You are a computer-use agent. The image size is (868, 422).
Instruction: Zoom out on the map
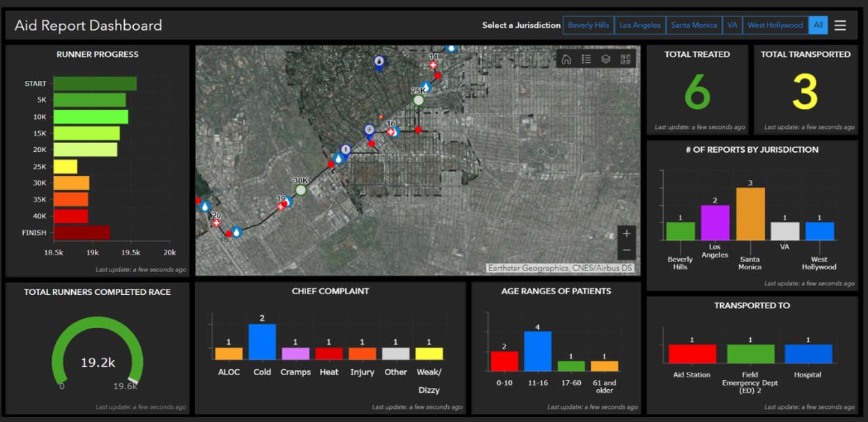click(626, 250)
